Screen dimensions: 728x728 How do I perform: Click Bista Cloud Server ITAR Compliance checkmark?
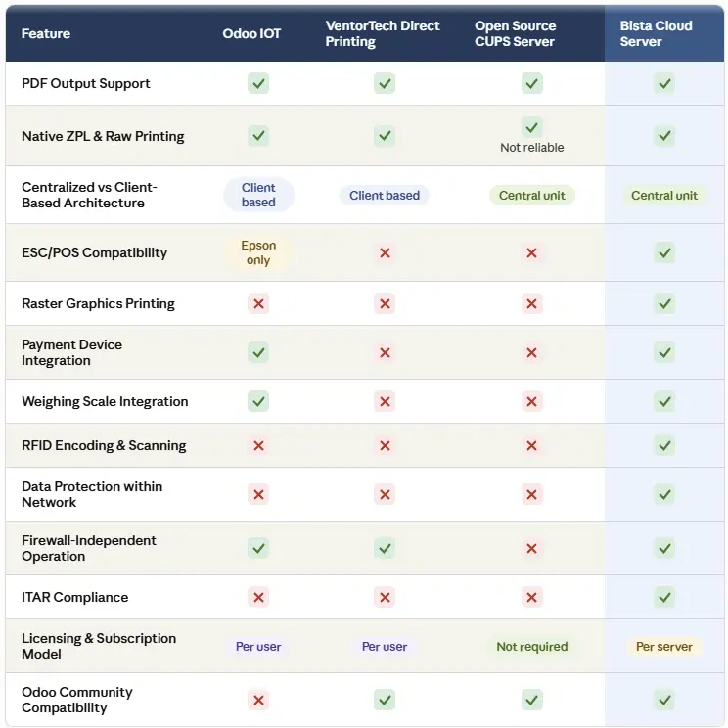coord(664,597)
